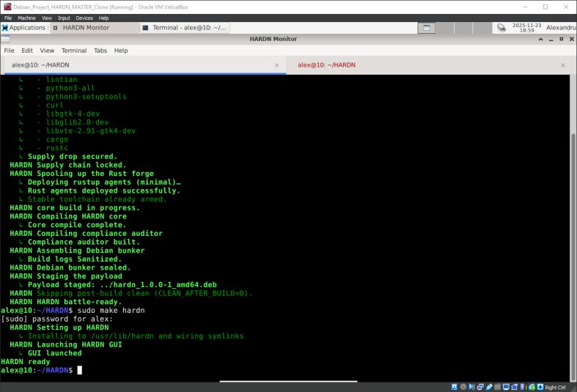Close the second red-titled terminal tab

(x=563, y=65)
